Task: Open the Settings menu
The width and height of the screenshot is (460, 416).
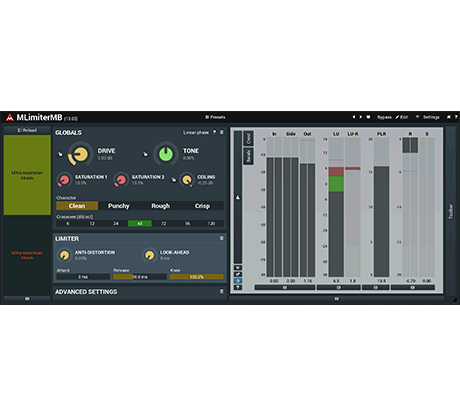Action: [x=431, y=117]
